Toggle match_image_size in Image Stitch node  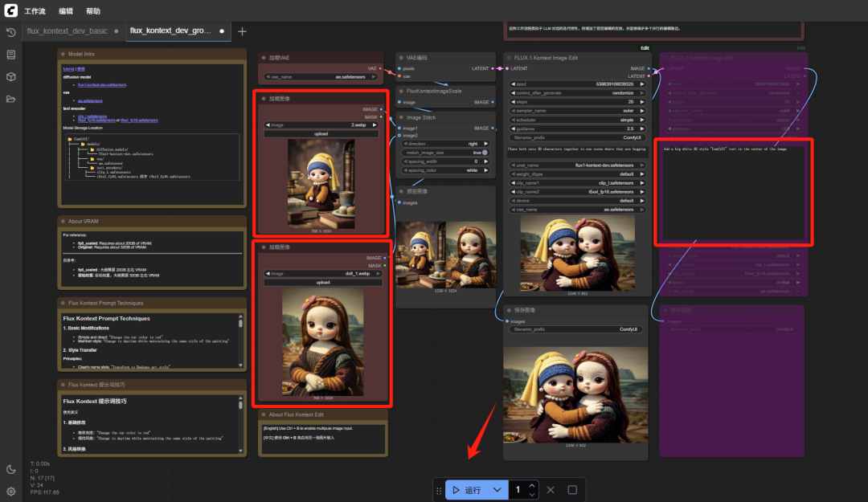485,152
